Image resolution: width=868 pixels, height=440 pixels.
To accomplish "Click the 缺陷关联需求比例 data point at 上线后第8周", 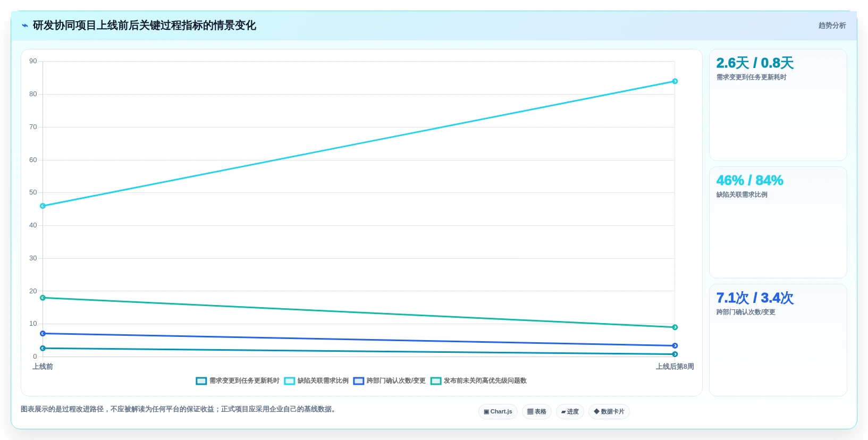I will click(x=675, y=81).
